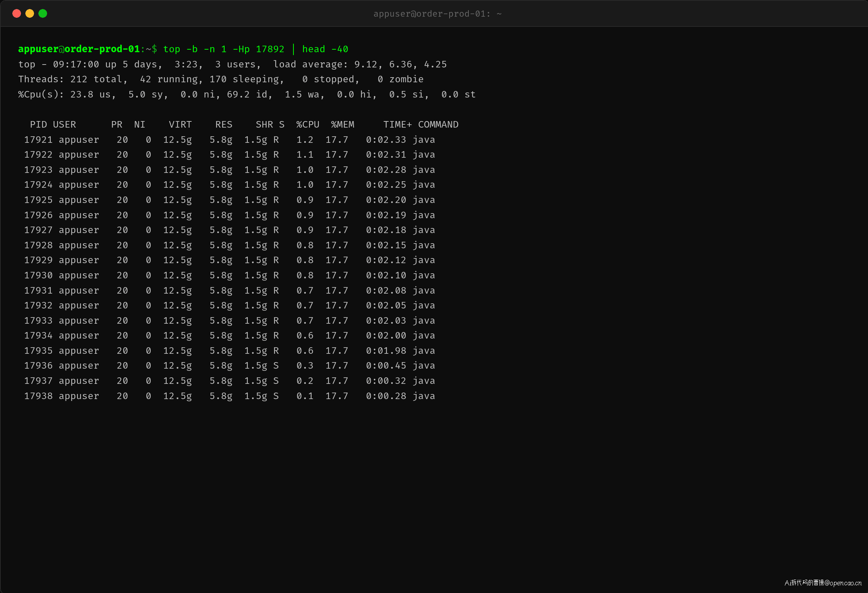
Task: Click thread PID 17931
Action: pyautogui.click(x=38, y=290)
